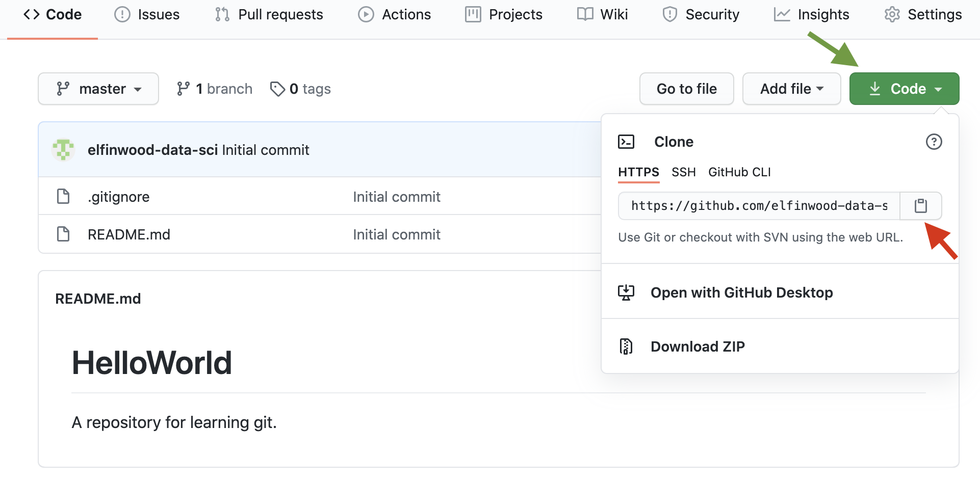Open the .gitignore file
The width and height of the screenshot is (980, 481).
(x=119, y=197)
